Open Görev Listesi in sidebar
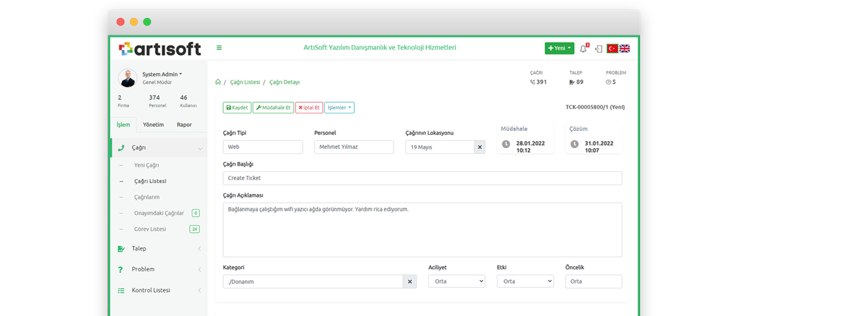Screen dimensions: 868x316 click(x=150, y=229)
